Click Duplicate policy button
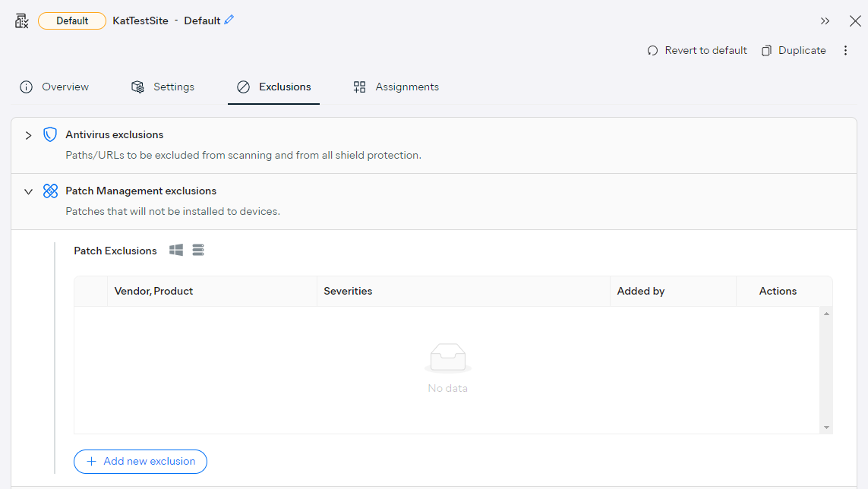Viewport: 868px width, 489px height. click(x=794, y=50)
